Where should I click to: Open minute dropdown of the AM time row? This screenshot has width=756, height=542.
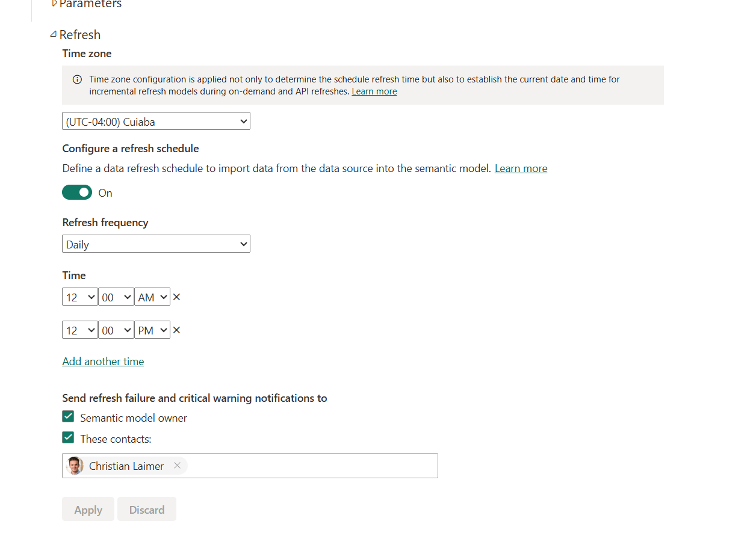pos(116,297)
